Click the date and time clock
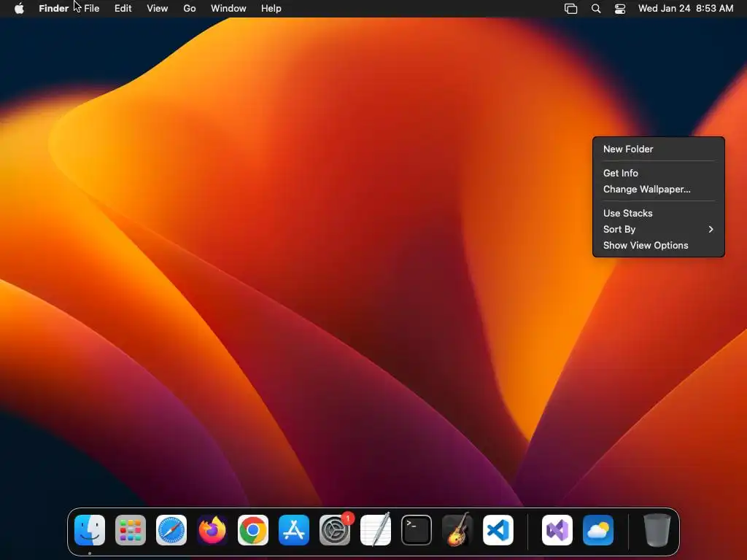Screen dimensions: 747x560 pos(686,9)
